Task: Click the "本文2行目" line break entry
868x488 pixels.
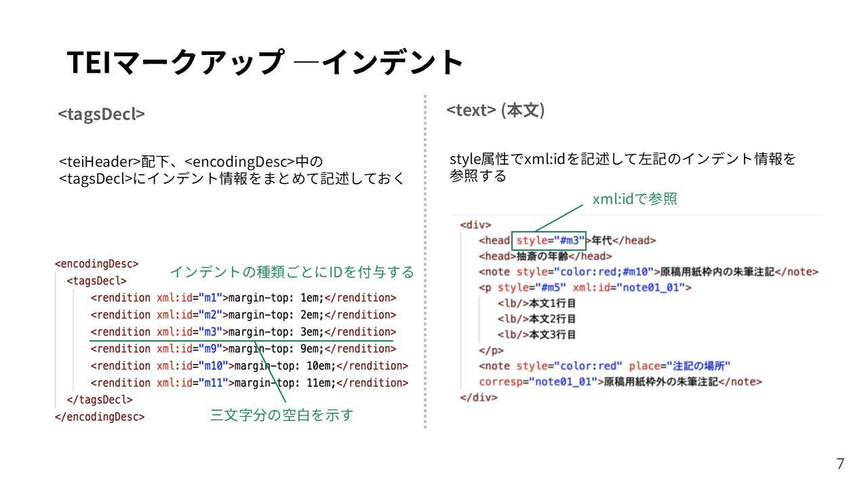Action: point(536,319)
